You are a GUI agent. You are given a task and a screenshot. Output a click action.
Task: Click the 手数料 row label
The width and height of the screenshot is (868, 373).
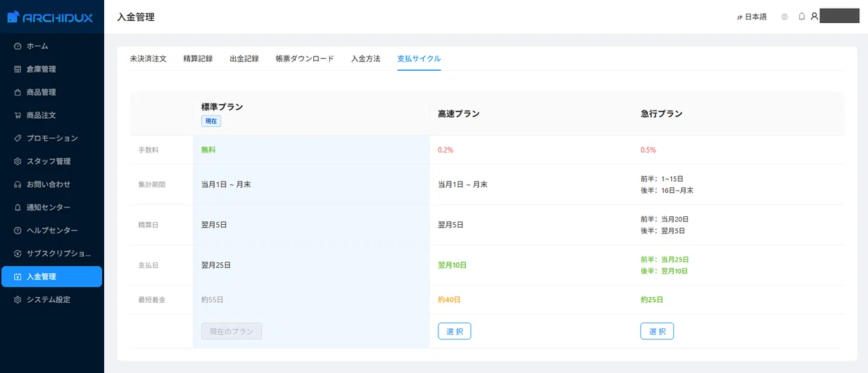click(148, 150)
